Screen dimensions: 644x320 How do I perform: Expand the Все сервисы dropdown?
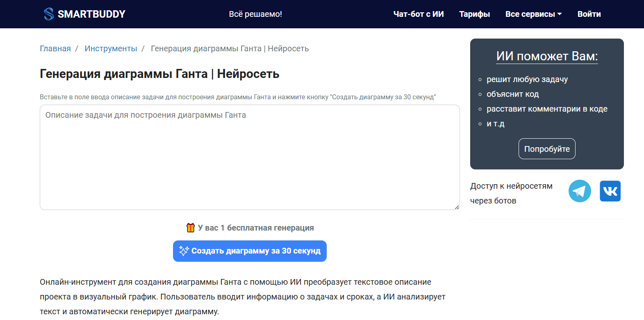(x=533, y=14)
